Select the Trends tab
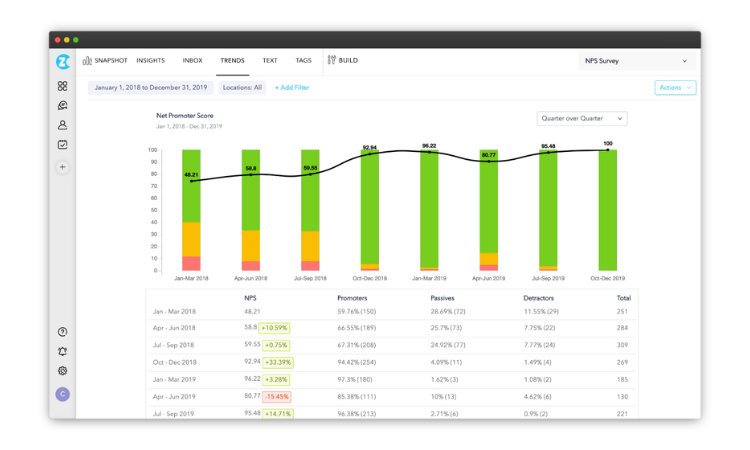750x450 pixels. [x=232, y=61]
